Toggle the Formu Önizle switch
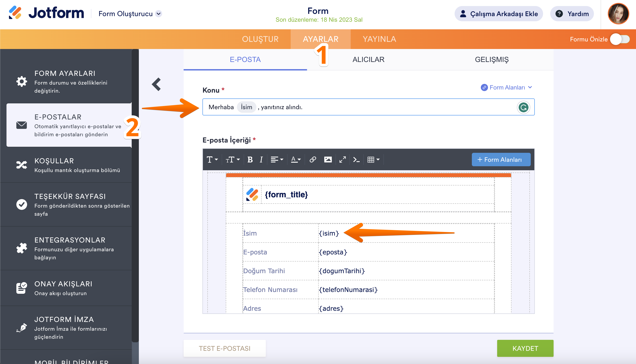This screenshot has height=364, width=636. tap(620, 39)
